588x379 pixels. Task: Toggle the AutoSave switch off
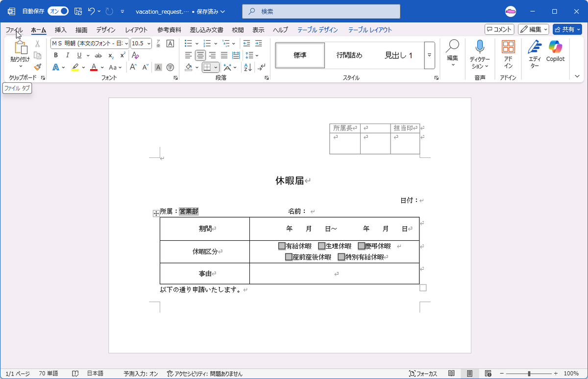tap(58, 11)
